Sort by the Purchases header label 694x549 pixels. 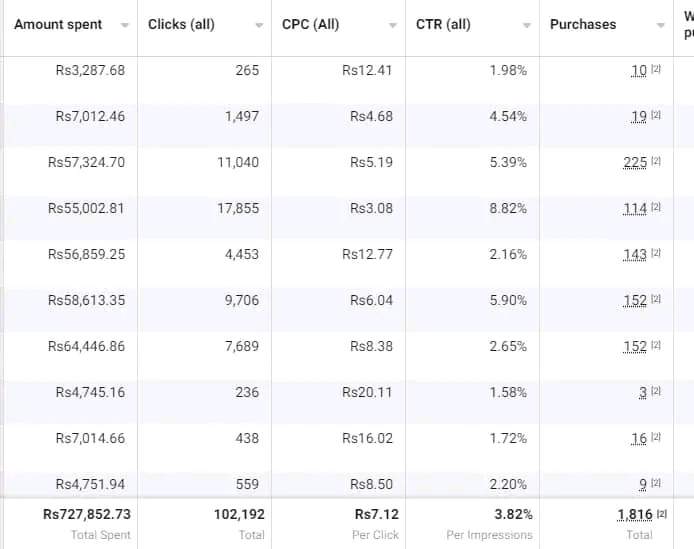point(583,24)
